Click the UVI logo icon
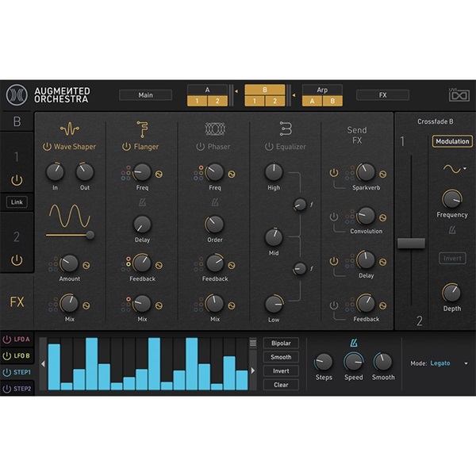 pos(459,95)
